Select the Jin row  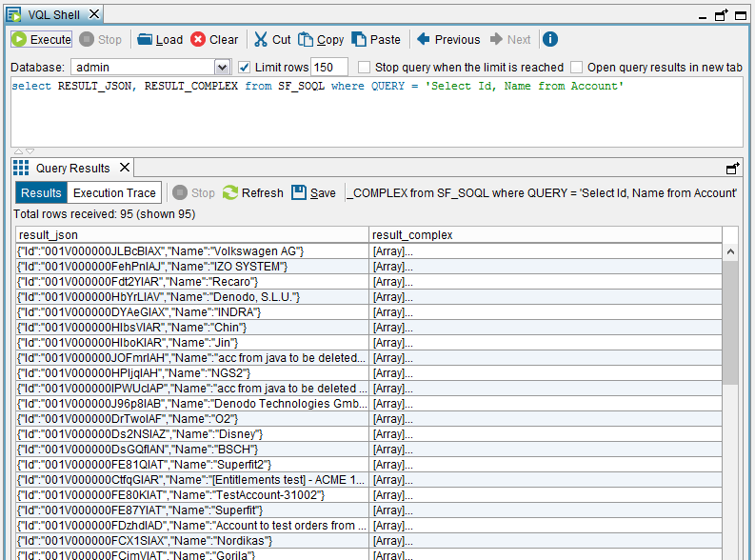[x=368, y=343]
